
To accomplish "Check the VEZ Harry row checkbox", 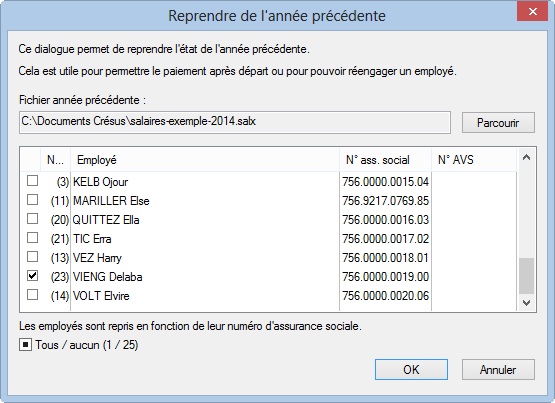I will 33,257.
